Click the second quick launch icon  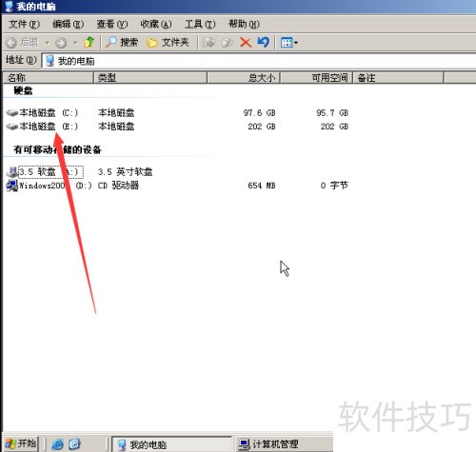[74, 444]
